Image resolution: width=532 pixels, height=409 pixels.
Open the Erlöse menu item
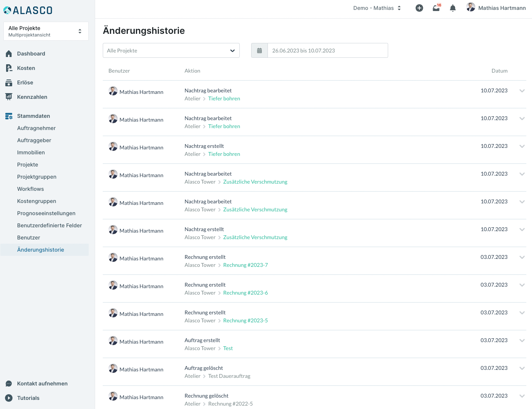25,82
